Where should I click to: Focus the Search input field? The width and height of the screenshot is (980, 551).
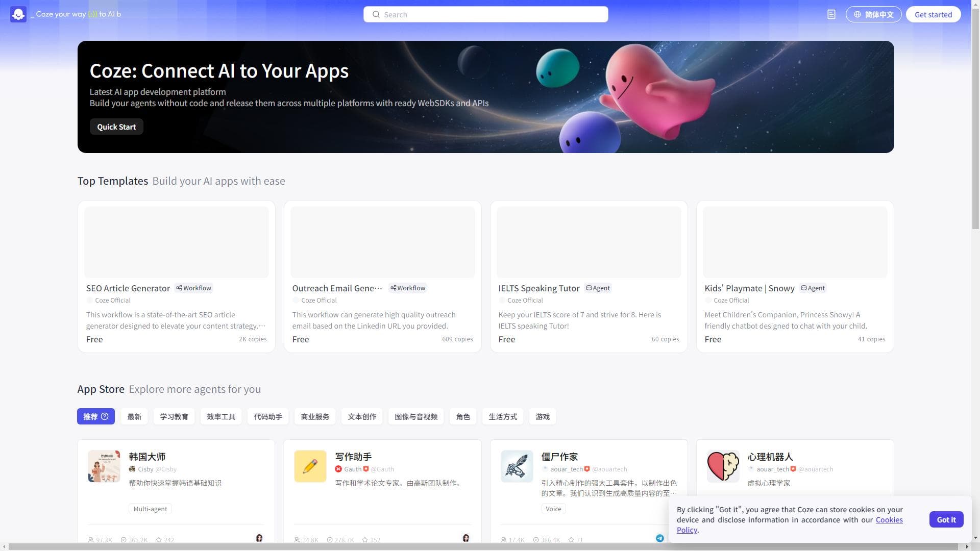point(486,14)
